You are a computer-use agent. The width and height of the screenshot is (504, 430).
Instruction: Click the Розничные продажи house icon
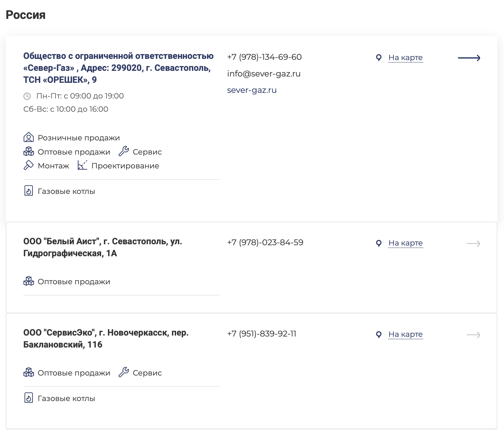pos(28,138)
